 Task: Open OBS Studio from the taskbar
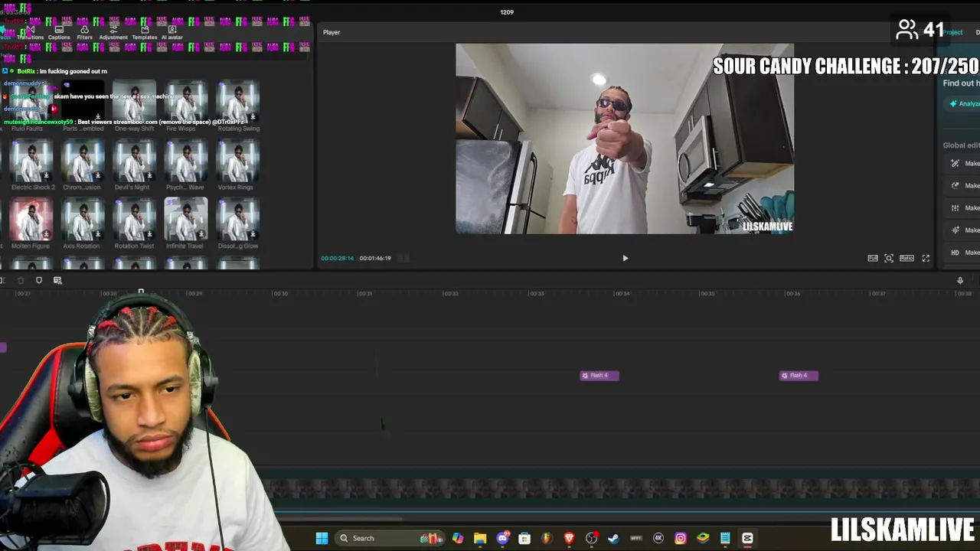pyautogui.click(x=591, y=538)
